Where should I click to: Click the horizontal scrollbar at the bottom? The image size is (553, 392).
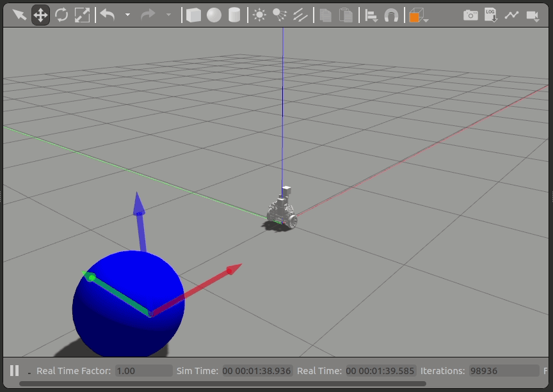coord(223,384)
